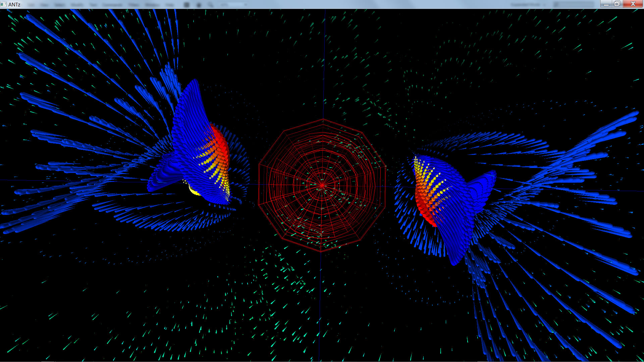Select the center of the red wireframe sphere
Viewport: 644px width, 362px height.
(322, 185)
